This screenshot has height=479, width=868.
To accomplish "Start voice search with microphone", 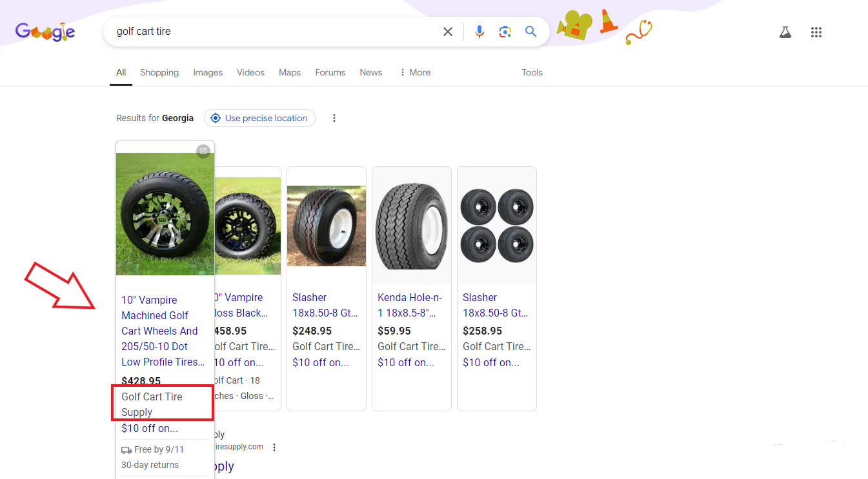I will pyautogui.click(x=479, y=32).
